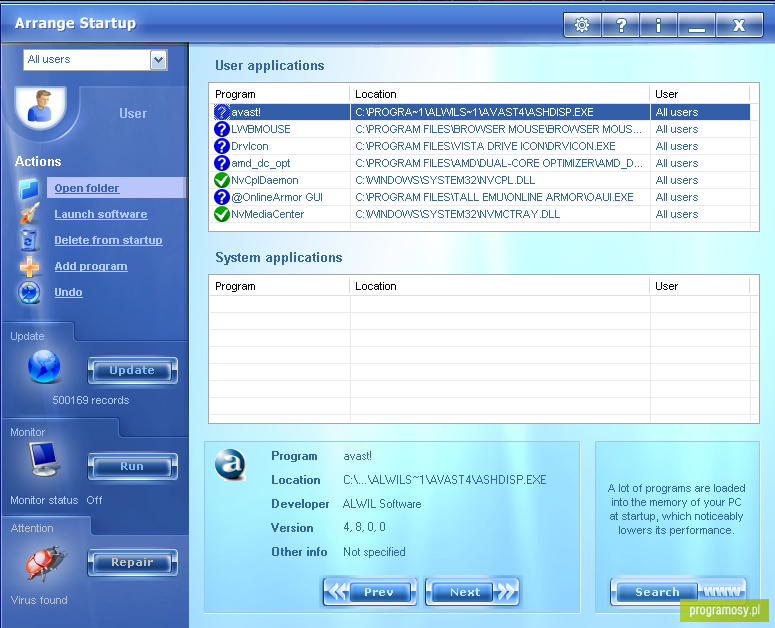This screenshot has width=775, height=628.
Task: Click the DRVICON.EXE location path
Action: pos(485,146)
